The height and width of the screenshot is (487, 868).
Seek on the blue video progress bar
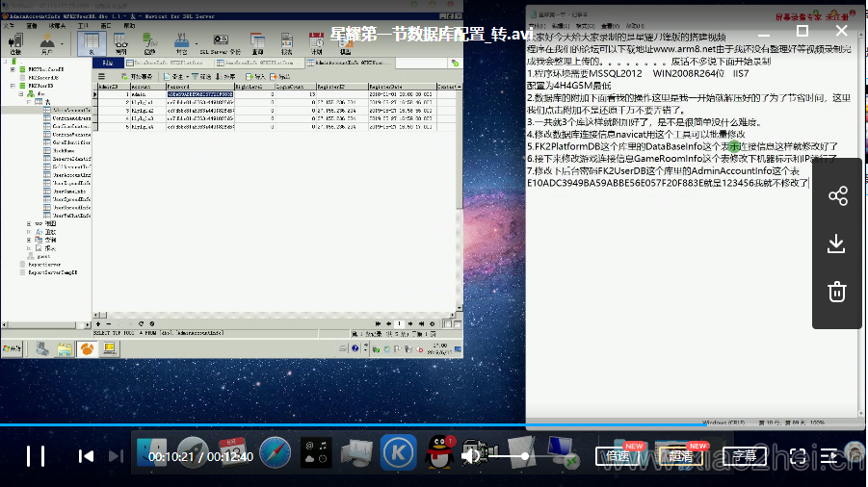coord(354,424)
